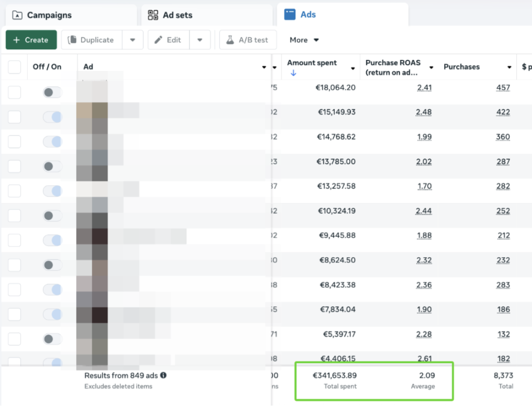Click the Edit button
This screenshot has height=407, width=532.
click(169, 40)
